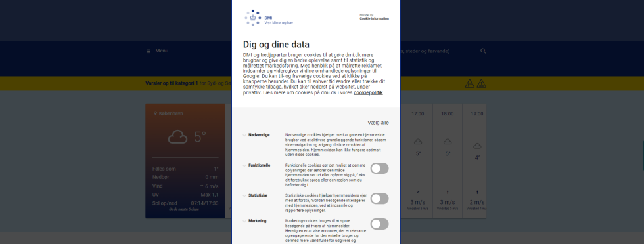Viewport: 644px width, 244px height.
Task: Enable the Marketing cookies toggle
Action: 380,224
